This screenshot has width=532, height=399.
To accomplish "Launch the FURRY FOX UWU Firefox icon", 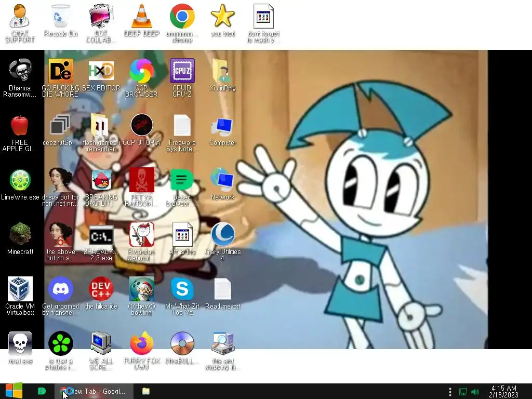I will click(x=141, y=351).
